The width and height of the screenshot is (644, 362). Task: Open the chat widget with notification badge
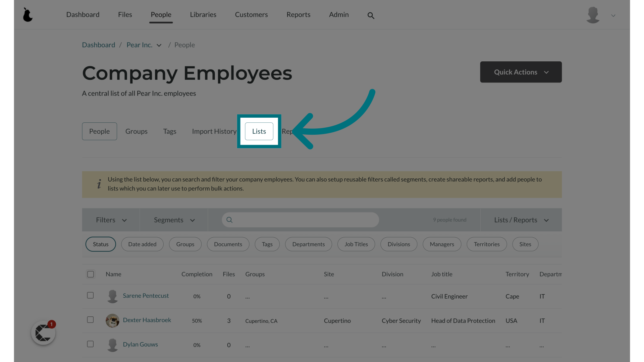(x=43, y=333)
